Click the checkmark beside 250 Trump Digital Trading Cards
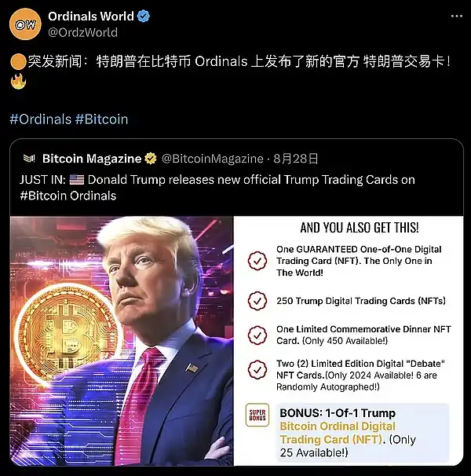Screen dimensions: 471x476 tap(257, 301)
